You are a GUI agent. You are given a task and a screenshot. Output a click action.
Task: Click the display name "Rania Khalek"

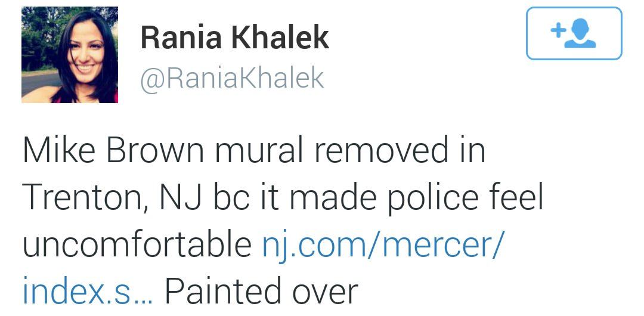234,38
